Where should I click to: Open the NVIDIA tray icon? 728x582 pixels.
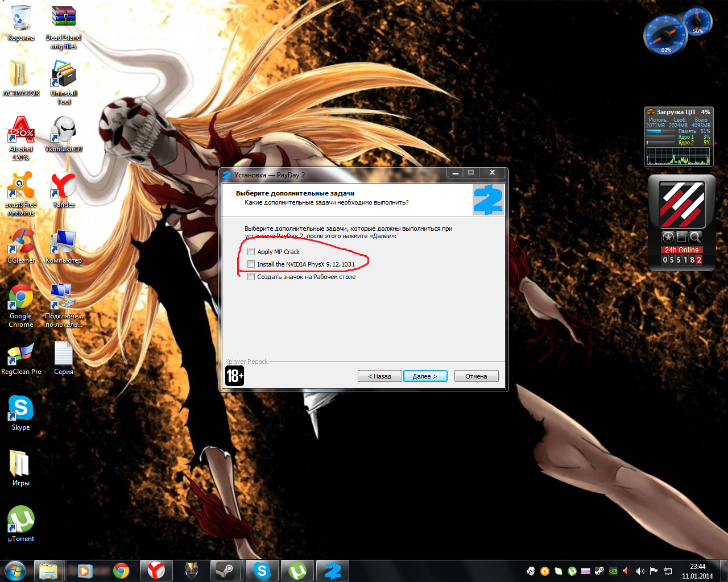tap(613, 571)
